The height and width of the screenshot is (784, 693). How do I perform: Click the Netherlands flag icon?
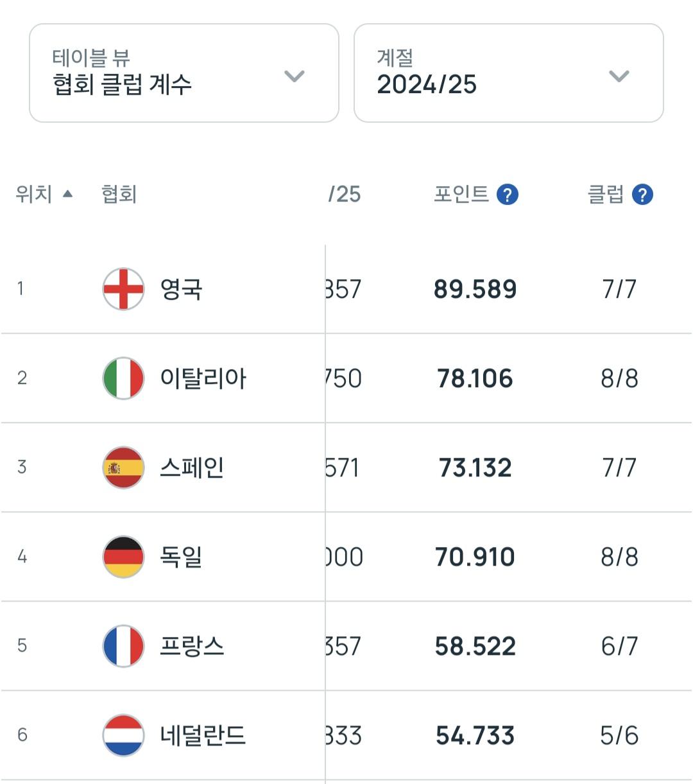[123, 735]
